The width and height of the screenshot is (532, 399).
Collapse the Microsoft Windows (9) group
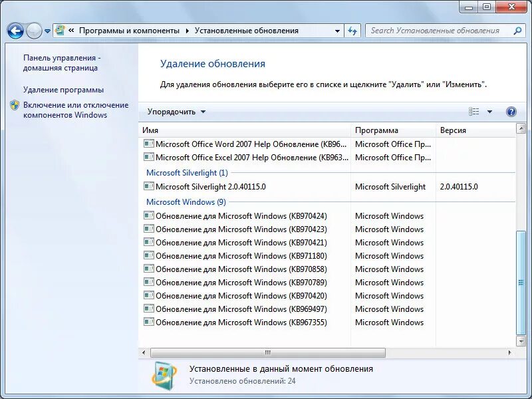pyautogui.click(x=186, y=202)
